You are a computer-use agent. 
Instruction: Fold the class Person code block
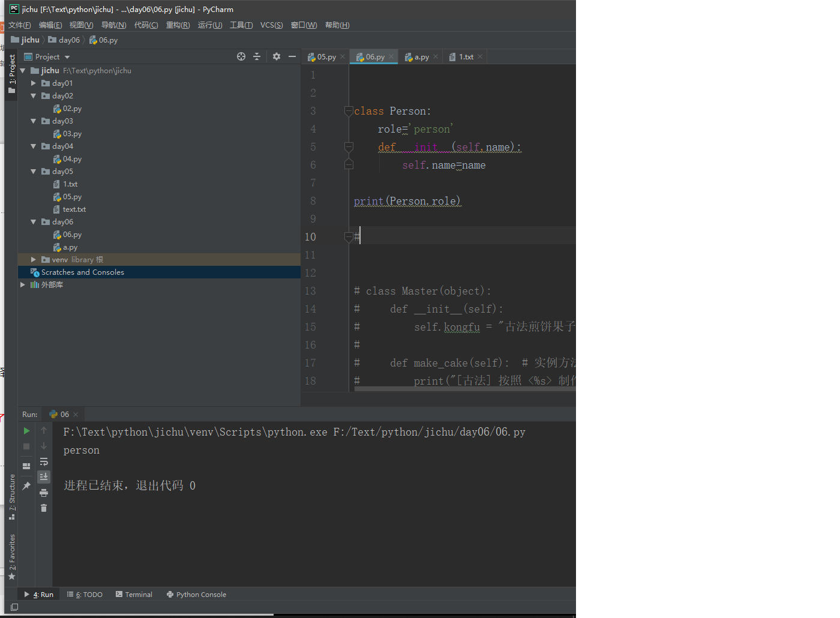coord(349,111)
